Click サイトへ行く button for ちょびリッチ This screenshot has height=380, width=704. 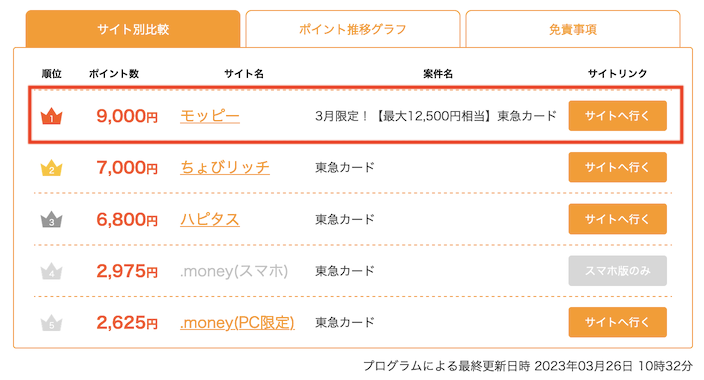[x=617, y=168]
